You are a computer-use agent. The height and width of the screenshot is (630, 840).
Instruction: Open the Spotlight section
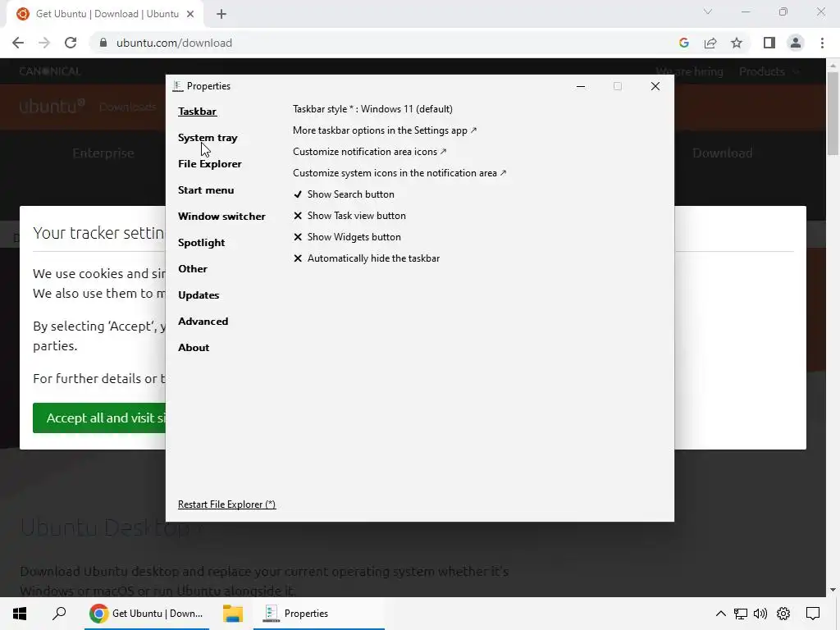pos(201,243)
